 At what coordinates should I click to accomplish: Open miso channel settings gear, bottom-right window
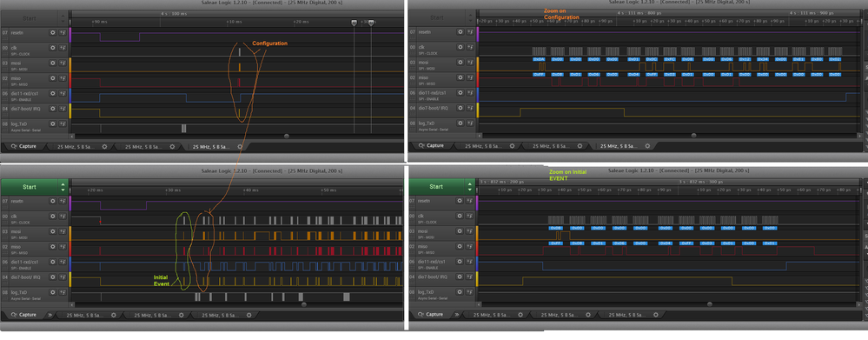tap(461, 246)
